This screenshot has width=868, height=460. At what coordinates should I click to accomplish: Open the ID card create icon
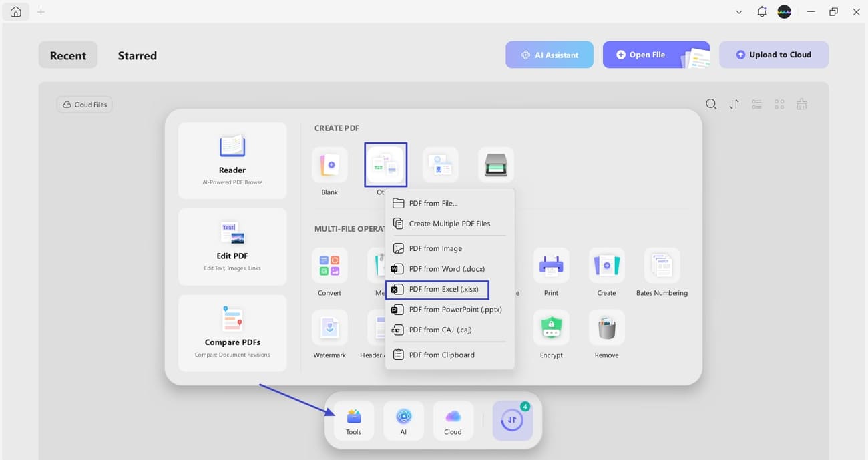(x=441, y=165)
